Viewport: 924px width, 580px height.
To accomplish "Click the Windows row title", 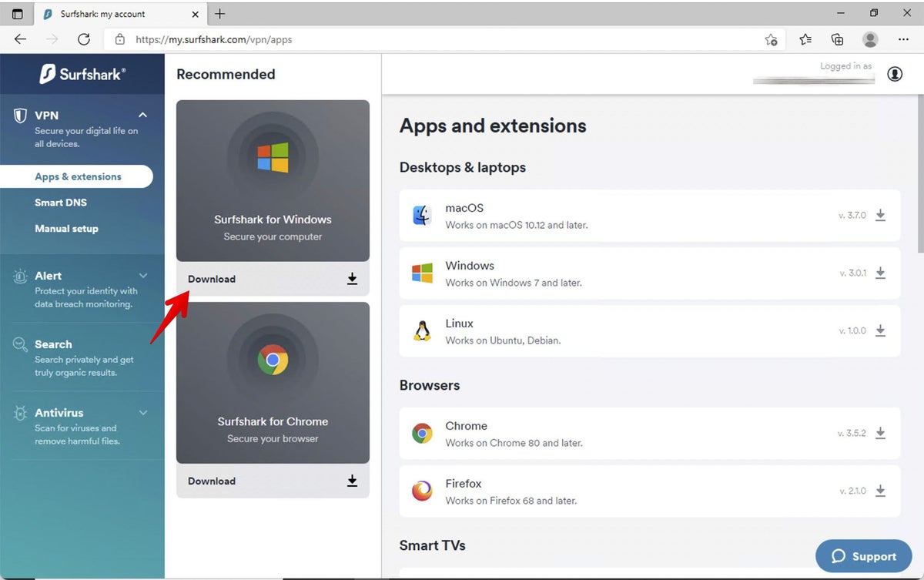I will [x=470, y=266].
